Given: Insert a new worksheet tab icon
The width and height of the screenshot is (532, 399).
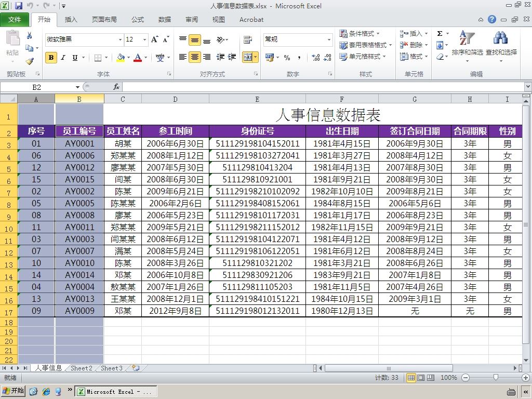Looking at the screenshot, I should (136, 368).
